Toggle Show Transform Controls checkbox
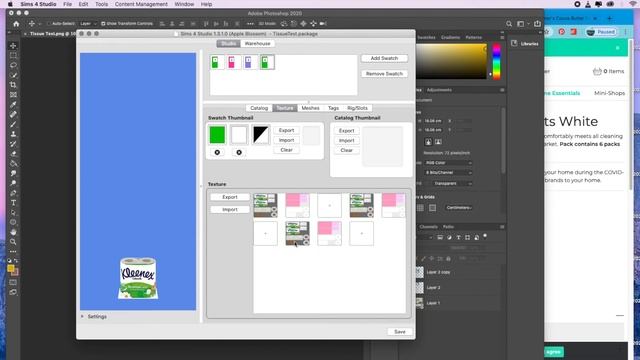640x360 pixels. point(103,24)
